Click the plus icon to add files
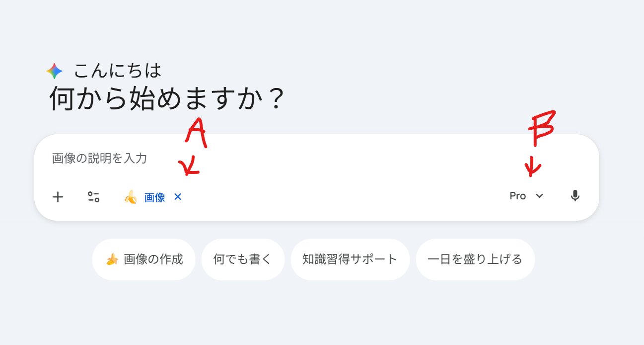Image resolution: width=644 pixels, height=345 pixels. click(58, 197)
